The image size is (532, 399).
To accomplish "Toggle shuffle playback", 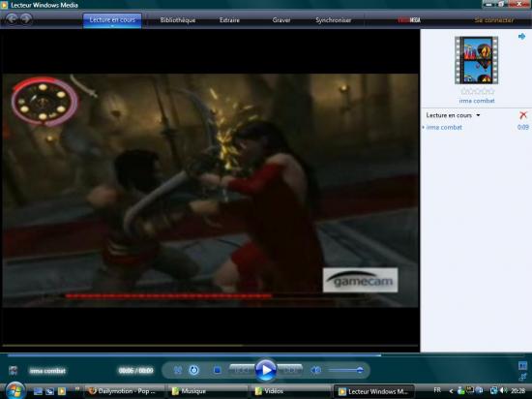I will tap(177, 370).
